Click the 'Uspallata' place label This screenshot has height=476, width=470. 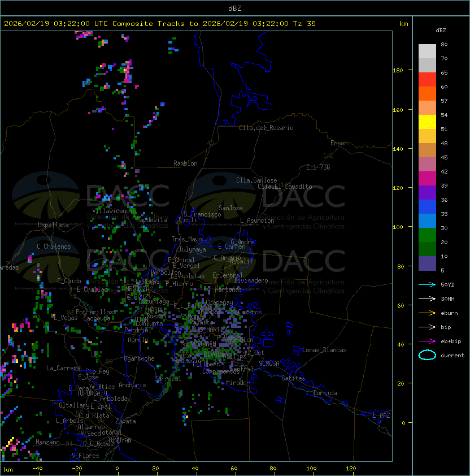(x=53, y=225)
